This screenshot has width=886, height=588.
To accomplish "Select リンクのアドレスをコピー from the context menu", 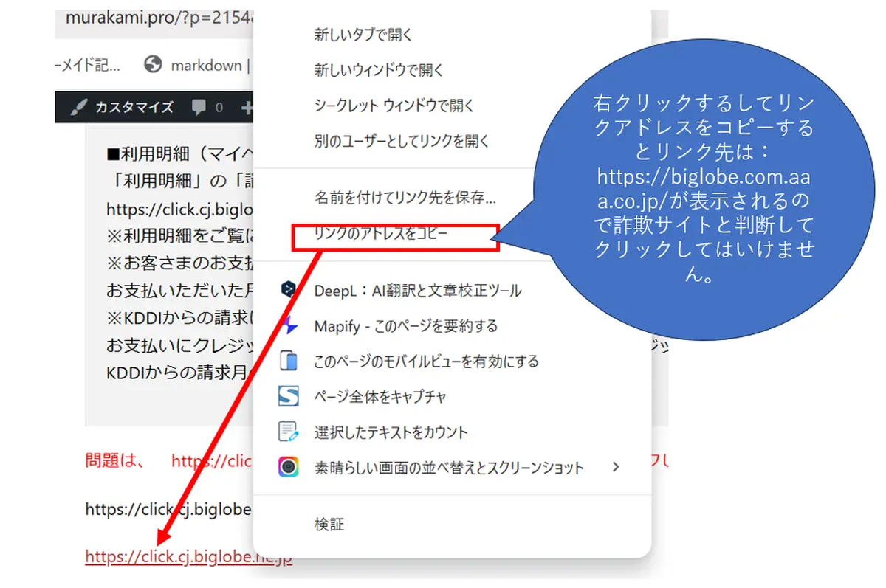I will (396, 237).
